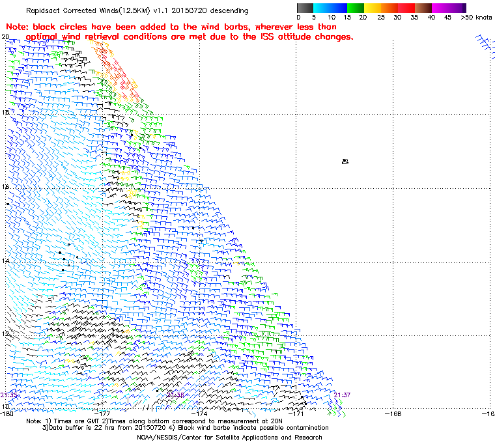The width and height of the screenshot is (495, 448).
Task: Click the longitude label -180
Action: [x=6, y=413]
